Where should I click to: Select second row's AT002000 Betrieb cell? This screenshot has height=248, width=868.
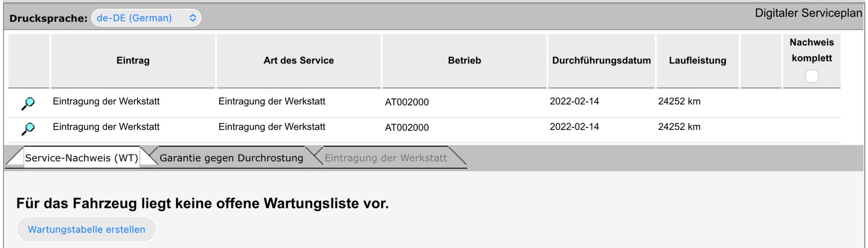(x=407, y=127)
